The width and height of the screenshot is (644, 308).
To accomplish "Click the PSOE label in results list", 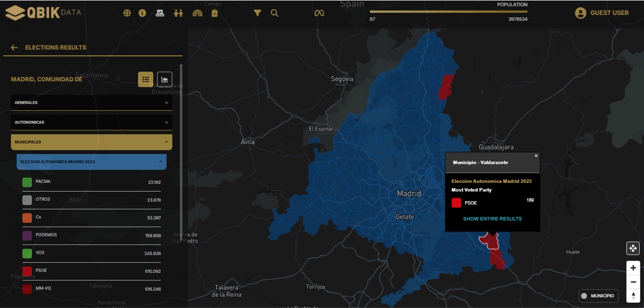I will [x=41, y=271].
